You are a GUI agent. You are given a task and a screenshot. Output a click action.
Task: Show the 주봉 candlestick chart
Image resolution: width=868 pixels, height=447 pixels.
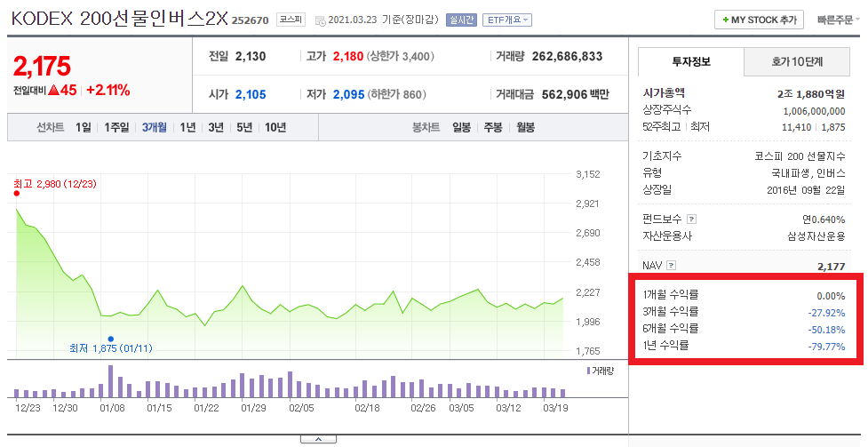pos(493,127)
